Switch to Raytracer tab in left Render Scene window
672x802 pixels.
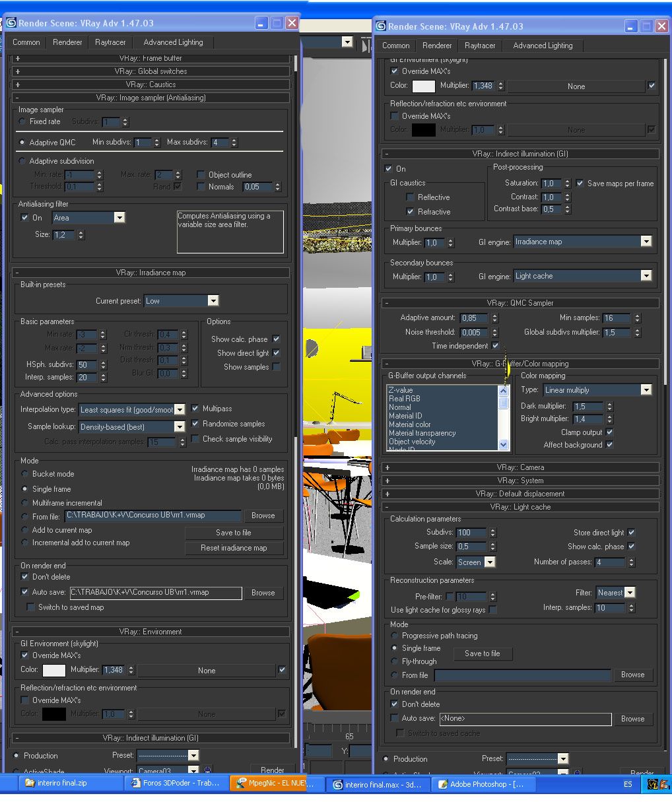click(110, 42)
